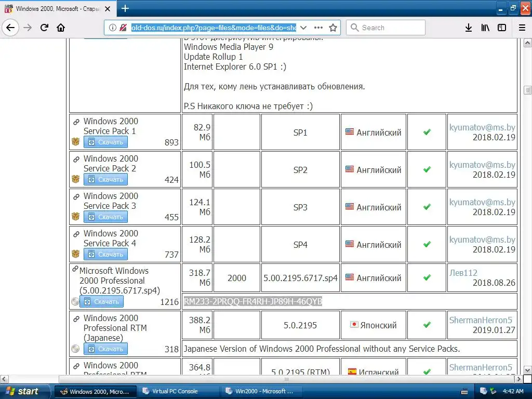The height and width of the screenshot is (399, 532).
Task: Close the Windows 2000 Microsoft tab
Action: [x=108, y=9]
